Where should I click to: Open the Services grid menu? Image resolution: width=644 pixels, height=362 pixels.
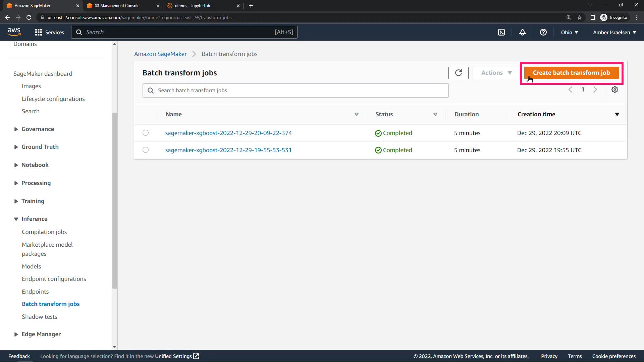[x=49, y=32]
